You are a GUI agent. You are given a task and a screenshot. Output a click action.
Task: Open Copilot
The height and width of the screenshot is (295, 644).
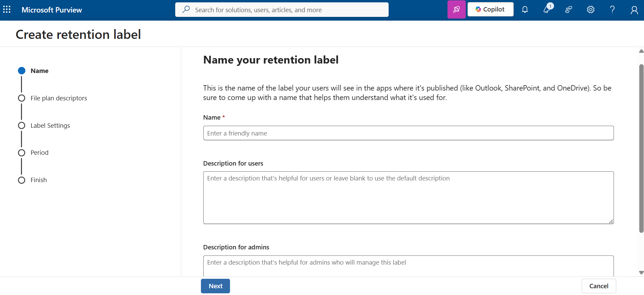pos(490,9)
